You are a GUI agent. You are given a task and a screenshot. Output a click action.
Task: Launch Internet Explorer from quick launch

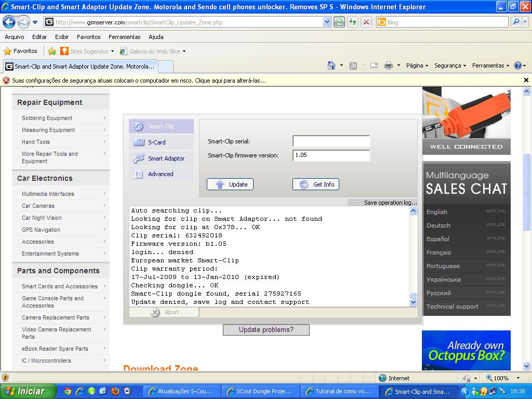coord(79,391)
